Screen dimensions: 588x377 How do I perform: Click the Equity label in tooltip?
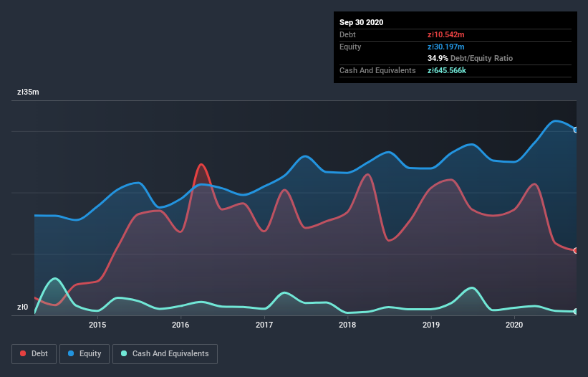click(350, 47)
